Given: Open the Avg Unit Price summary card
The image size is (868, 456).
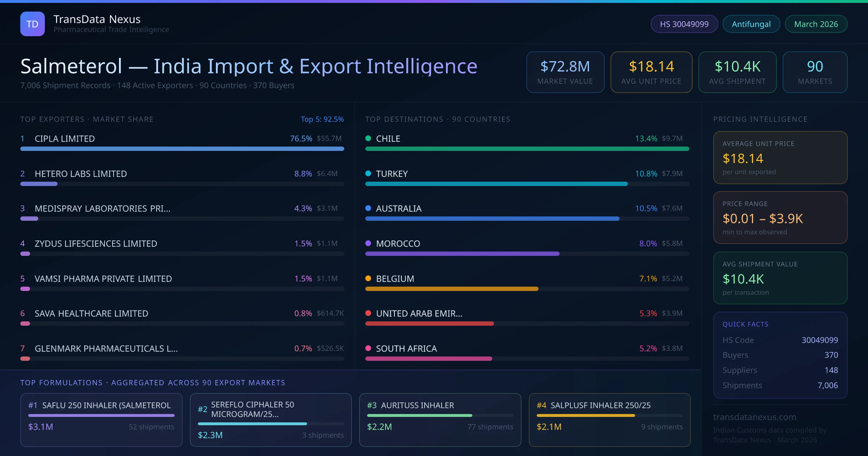Looking at the screenshot, I should click(x=651, y=72).
